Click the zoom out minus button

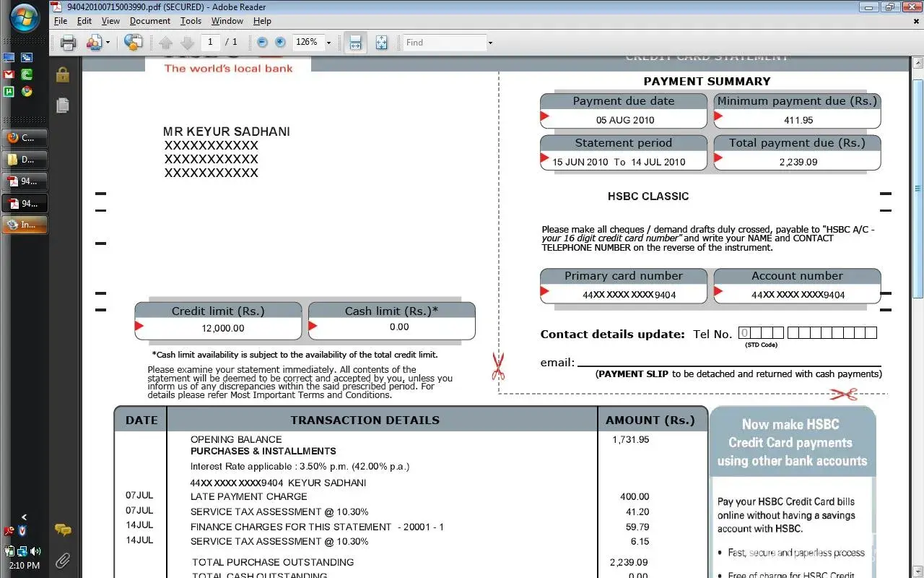(x=262, y=43)
